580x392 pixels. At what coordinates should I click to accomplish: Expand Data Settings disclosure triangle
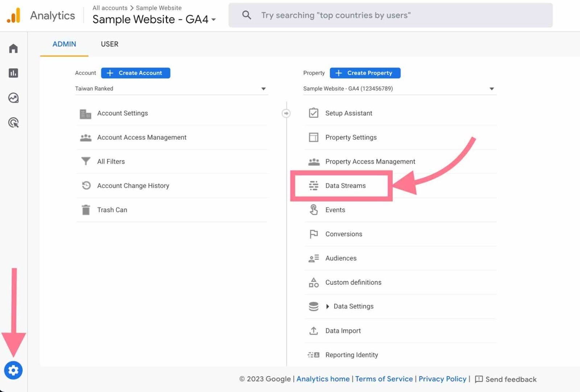pyautogui.click(x=328, y=306)
